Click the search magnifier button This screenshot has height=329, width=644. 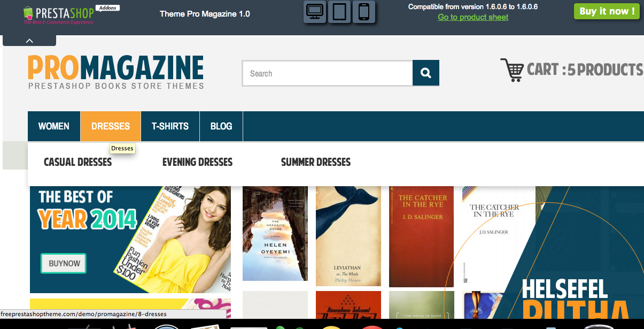point(426,73)
